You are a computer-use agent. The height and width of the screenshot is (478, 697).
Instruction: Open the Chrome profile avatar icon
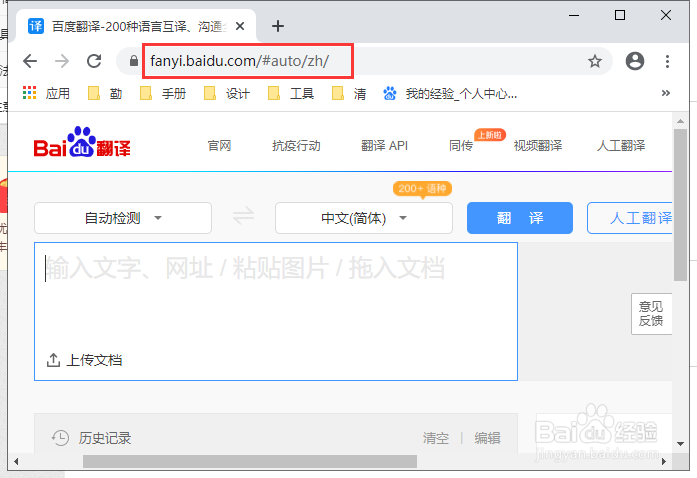(x=635, y=61)
